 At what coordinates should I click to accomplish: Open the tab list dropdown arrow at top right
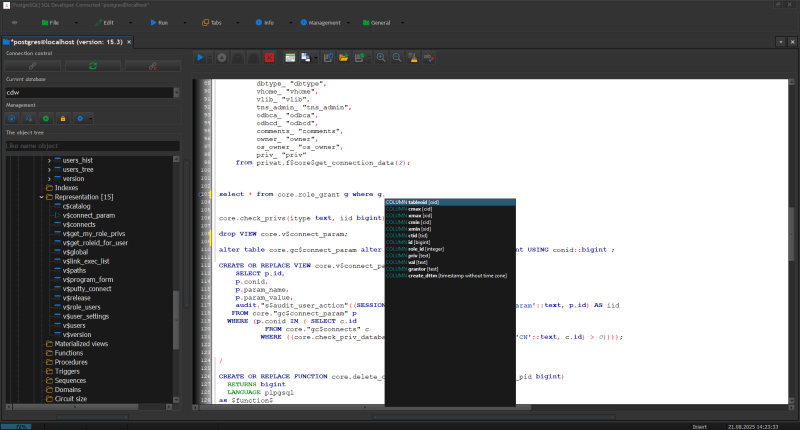tap(781, 42)
